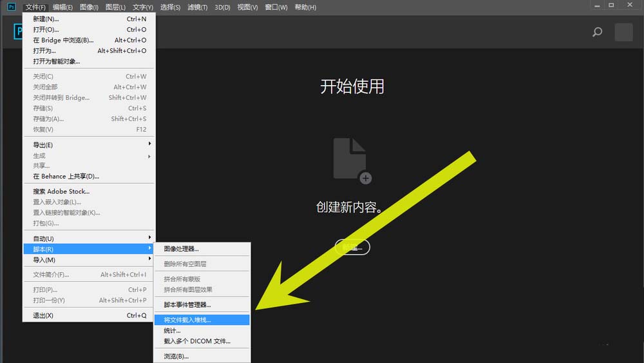Open the 编辑(E) menu
The height and width of the screenshot is (363, 644).
(x=62, y=7)
